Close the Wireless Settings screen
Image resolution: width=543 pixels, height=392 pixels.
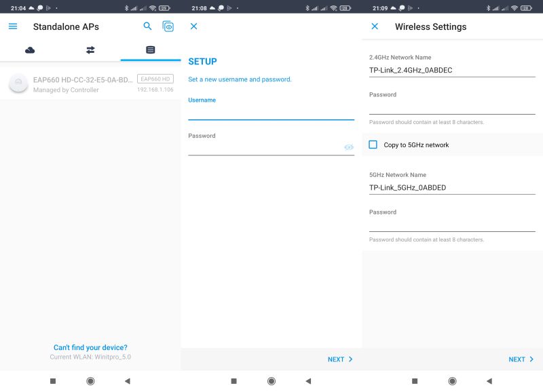tap(375, 26)
